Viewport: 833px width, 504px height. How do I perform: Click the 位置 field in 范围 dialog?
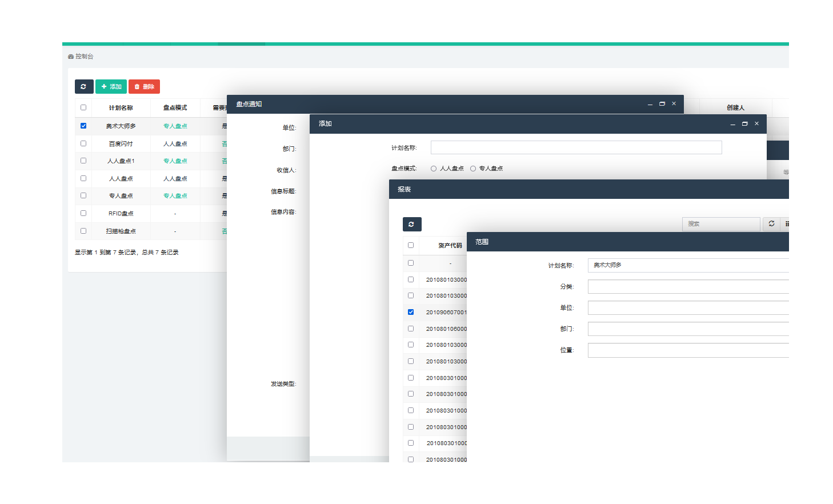(688, 350)
